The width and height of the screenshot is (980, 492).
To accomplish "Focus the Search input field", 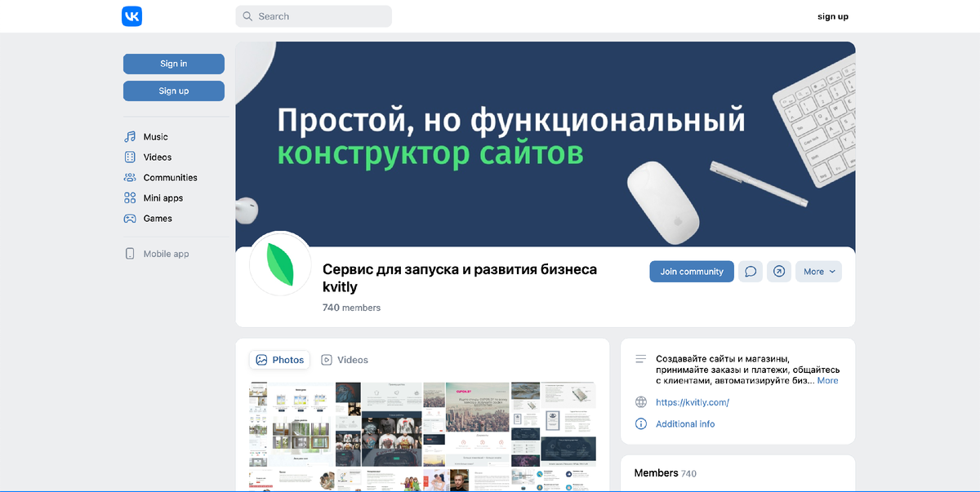I will coord(314,16).
